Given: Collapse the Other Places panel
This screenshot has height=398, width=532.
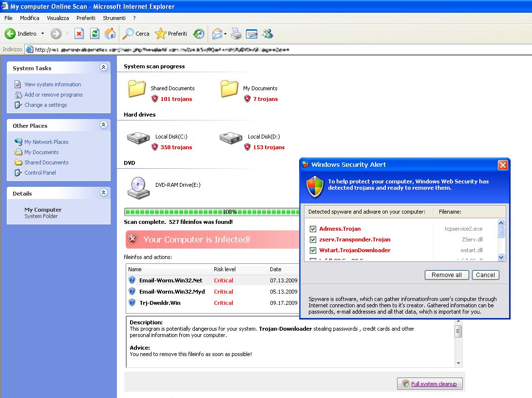Looking at the screenshot, I should [104, 125].
